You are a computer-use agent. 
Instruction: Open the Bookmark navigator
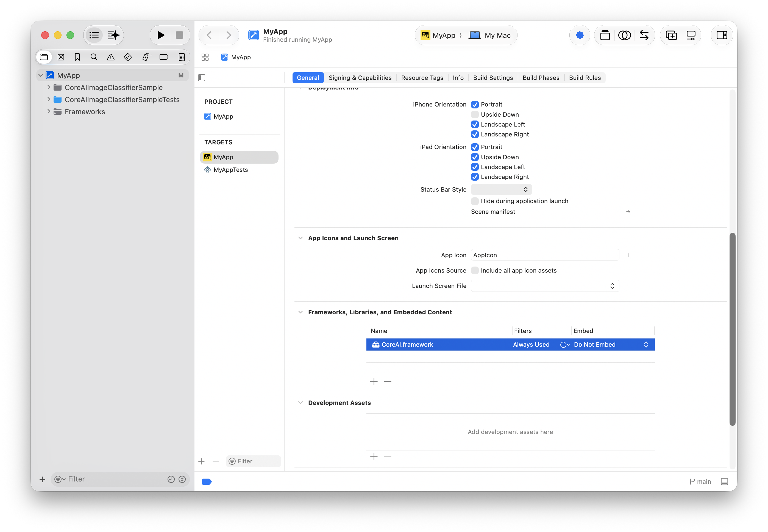click(77, 57)
